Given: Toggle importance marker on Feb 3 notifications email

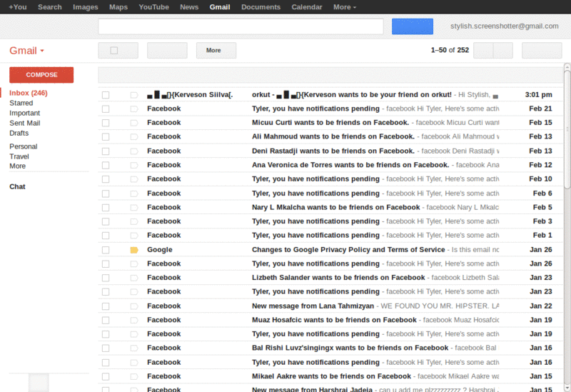Looking at the screenshot, I should click(134, 221).
